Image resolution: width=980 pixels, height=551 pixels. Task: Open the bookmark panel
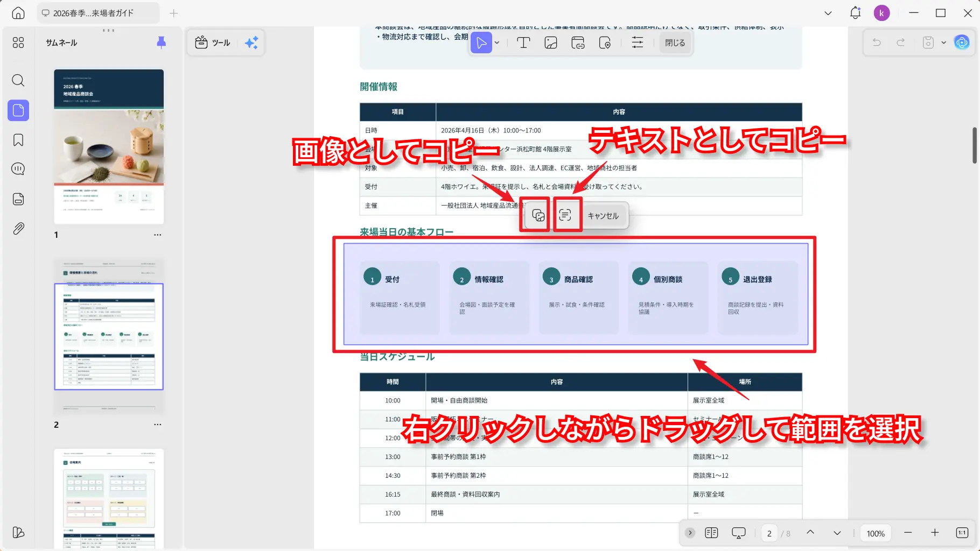tap(18, 140)
